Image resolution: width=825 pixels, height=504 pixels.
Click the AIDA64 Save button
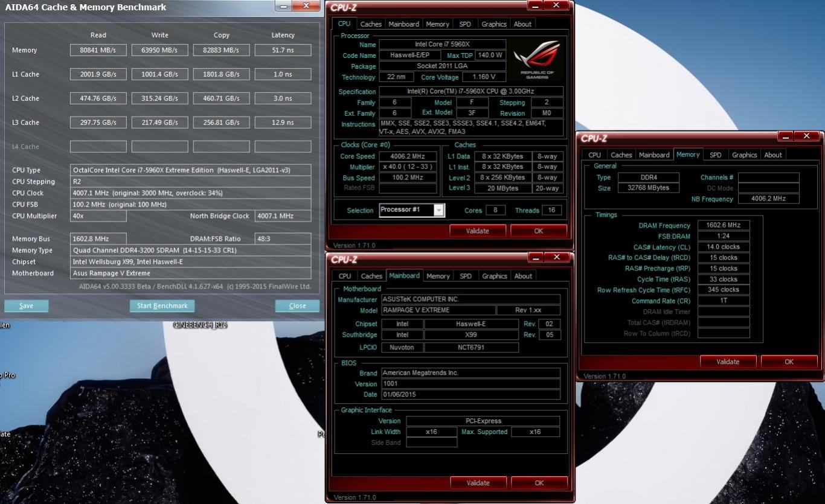coord(26,305)
